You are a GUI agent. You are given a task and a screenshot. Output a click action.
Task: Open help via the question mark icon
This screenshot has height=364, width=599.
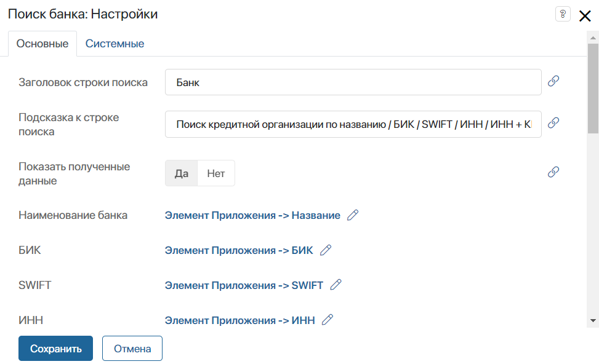click(563, 15)
